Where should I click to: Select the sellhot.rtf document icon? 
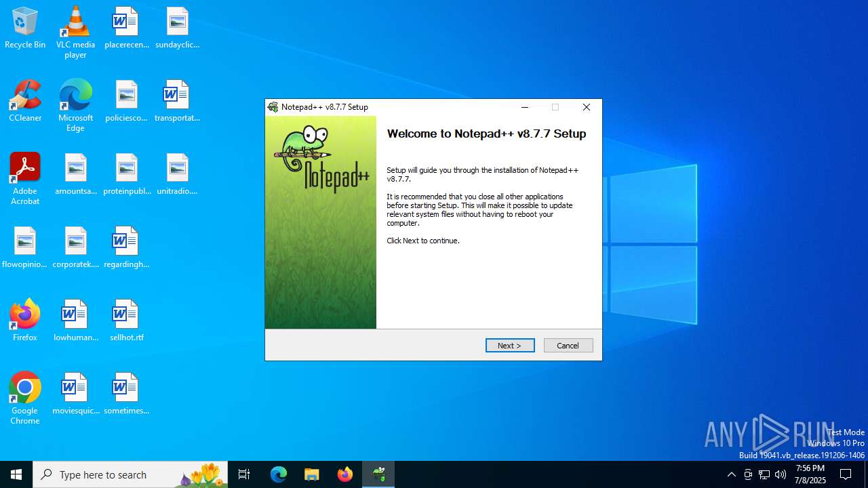[x=126, y=321]
